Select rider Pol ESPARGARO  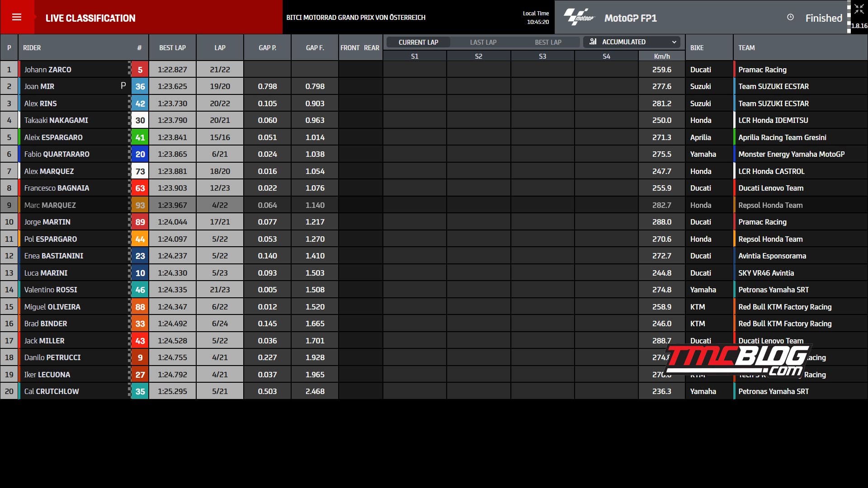(51, 239)
